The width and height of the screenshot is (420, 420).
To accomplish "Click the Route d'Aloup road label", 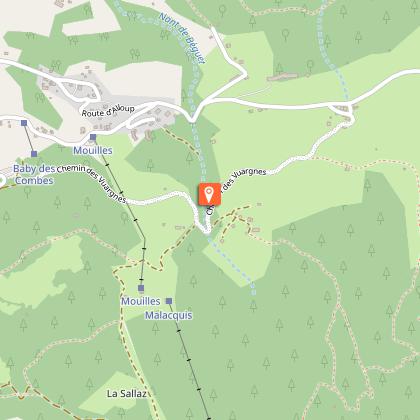I will (108, 111).
